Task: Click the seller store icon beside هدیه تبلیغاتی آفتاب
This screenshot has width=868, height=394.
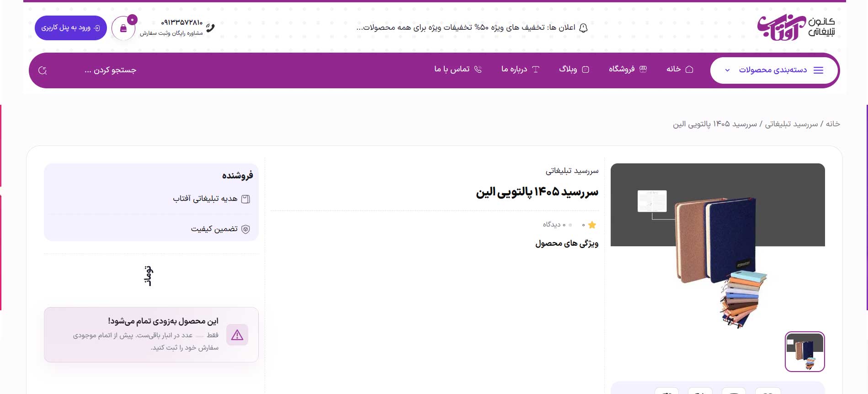Action: click(245, 199)
